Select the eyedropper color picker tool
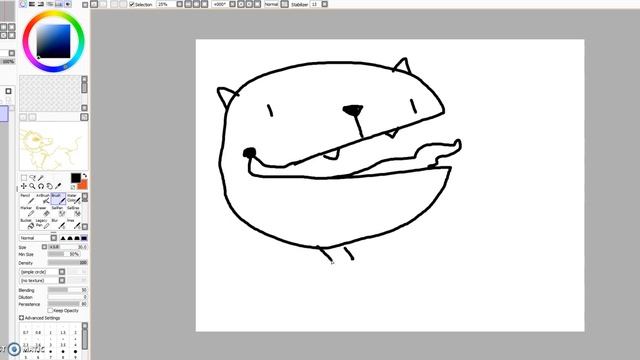640x360 pixels. (x=58, y=186)
